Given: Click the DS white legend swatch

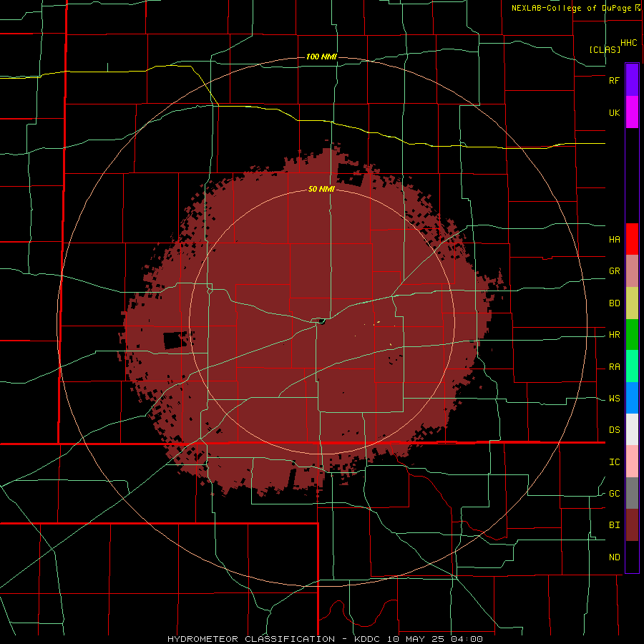Looking at the screenshot, I should click(x=632, y=429).
